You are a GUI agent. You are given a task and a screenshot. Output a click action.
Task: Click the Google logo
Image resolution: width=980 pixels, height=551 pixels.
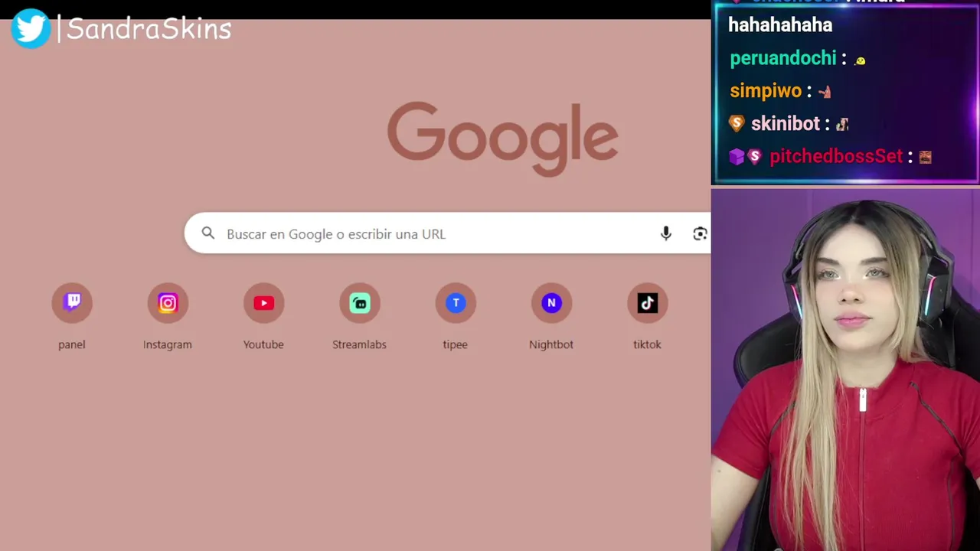(502, 139)
